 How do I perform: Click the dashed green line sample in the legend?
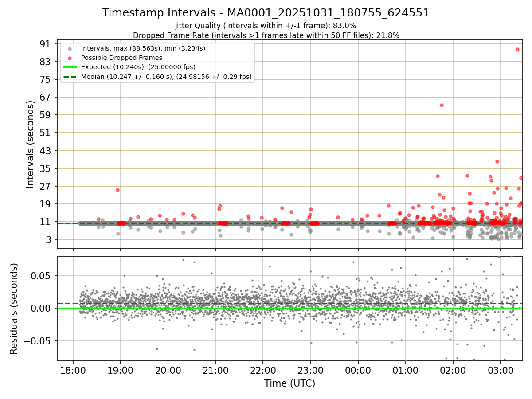(70, 77)
